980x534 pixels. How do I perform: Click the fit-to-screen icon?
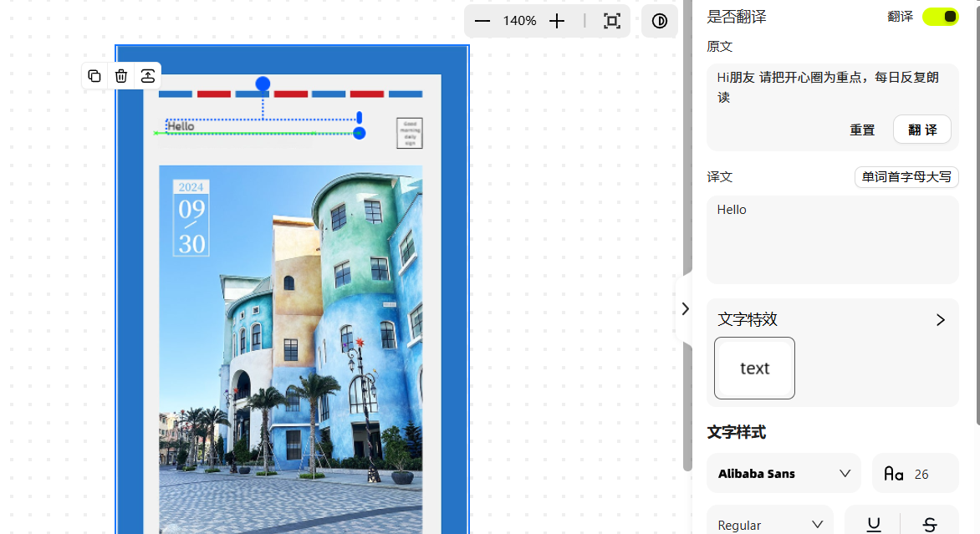click(612, 21)
